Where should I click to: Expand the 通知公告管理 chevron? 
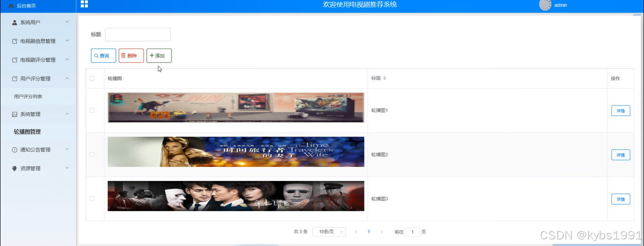[67, 149]
